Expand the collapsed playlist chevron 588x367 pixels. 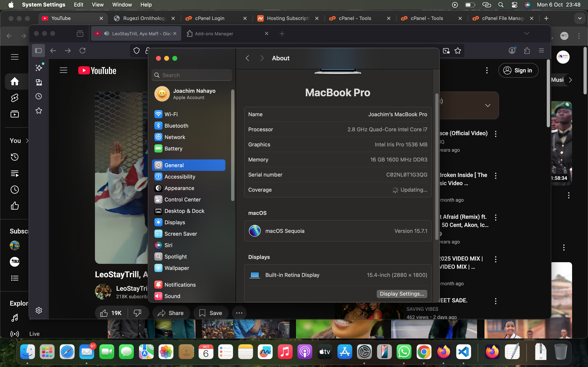(487, 105)
